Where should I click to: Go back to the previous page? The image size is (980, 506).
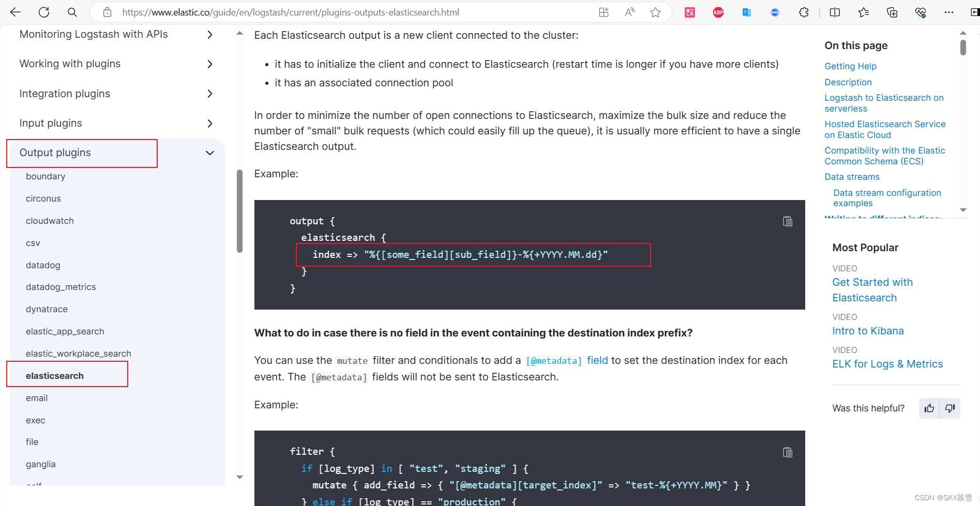16,12
